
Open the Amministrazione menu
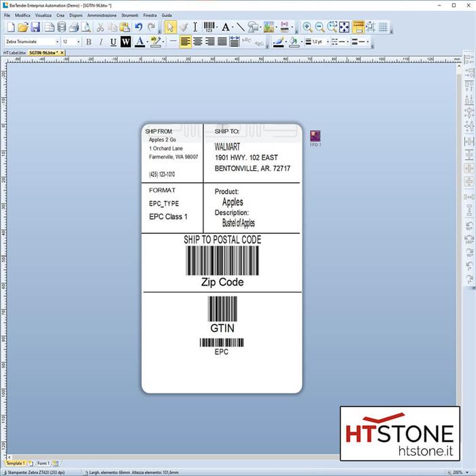point(102,15)
